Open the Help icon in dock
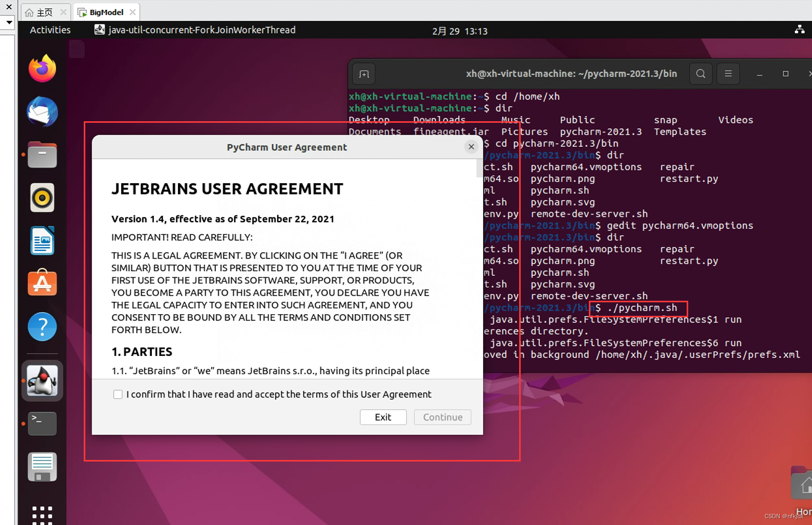The width and height of the screenshot is (812, 525). tap(42, 327)
